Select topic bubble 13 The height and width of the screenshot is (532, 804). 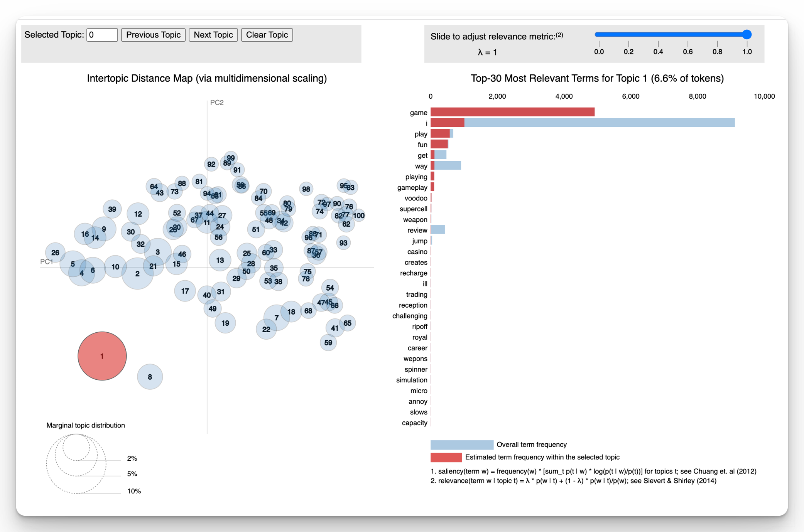[220, 260]
